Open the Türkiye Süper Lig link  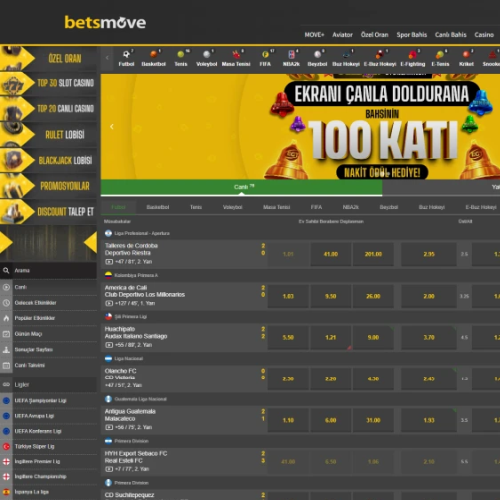[x=34, y=446]
